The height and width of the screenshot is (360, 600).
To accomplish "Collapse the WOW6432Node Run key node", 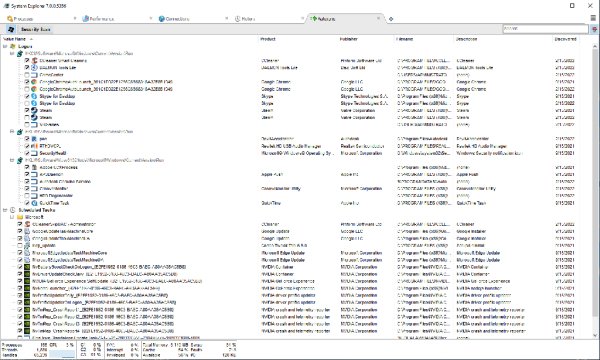I will [x=12, y=160].
